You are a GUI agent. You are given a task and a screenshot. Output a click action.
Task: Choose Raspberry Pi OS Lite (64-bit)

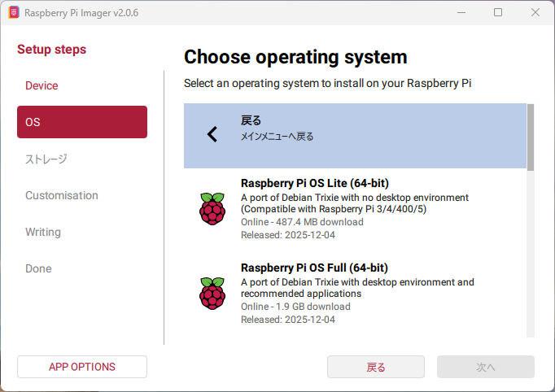tap(355, 209)
